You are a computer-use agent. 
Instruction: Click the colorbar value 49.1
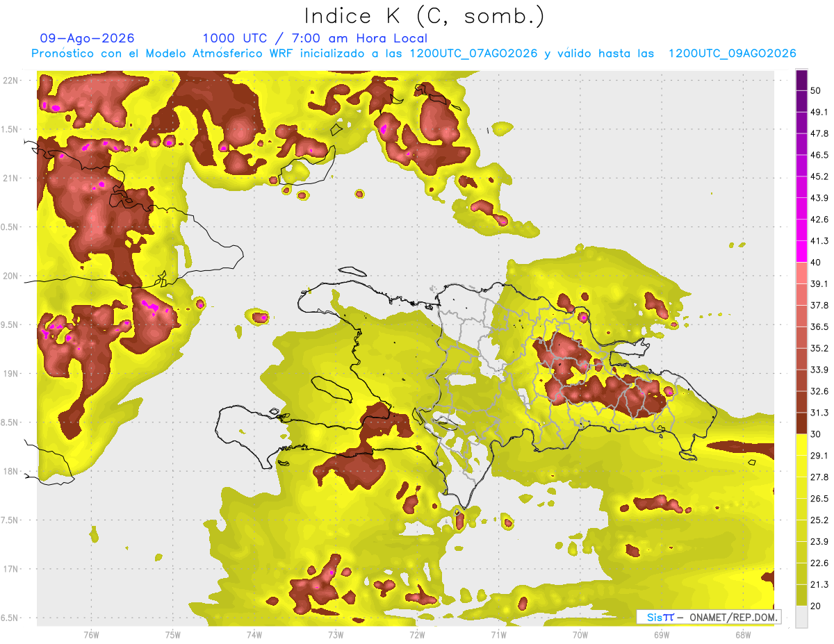pyautogui.click(x=819, y=112)
